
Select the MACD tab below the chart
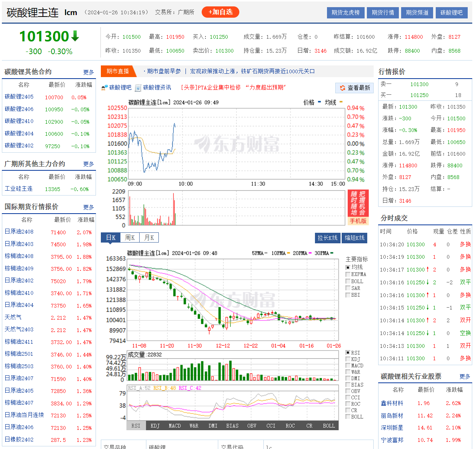coord(175,426)
